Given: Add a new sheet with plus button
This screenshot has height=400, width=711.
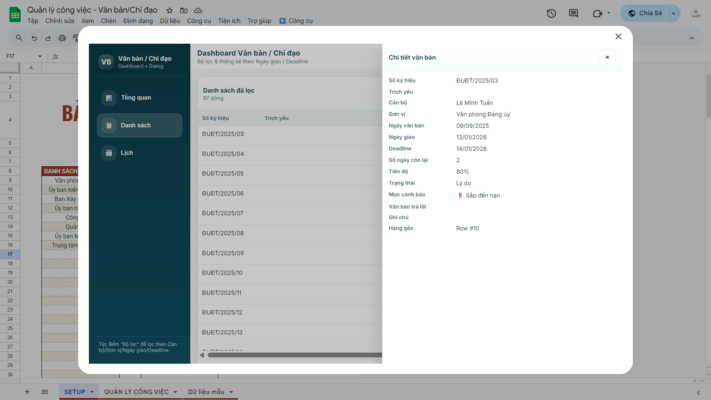Looking at the screenshot, I should pos(27,392).
